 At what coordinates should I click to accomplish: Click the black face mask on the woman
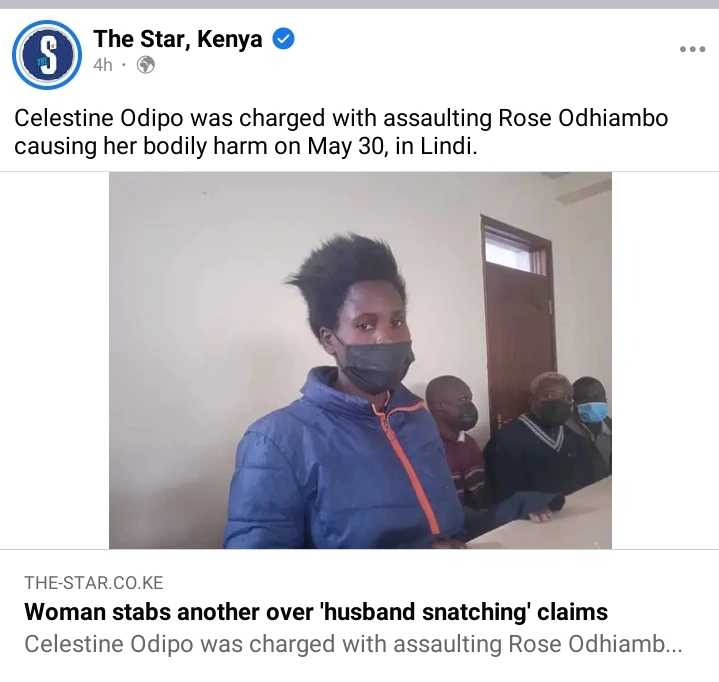(x=374, y=365)
